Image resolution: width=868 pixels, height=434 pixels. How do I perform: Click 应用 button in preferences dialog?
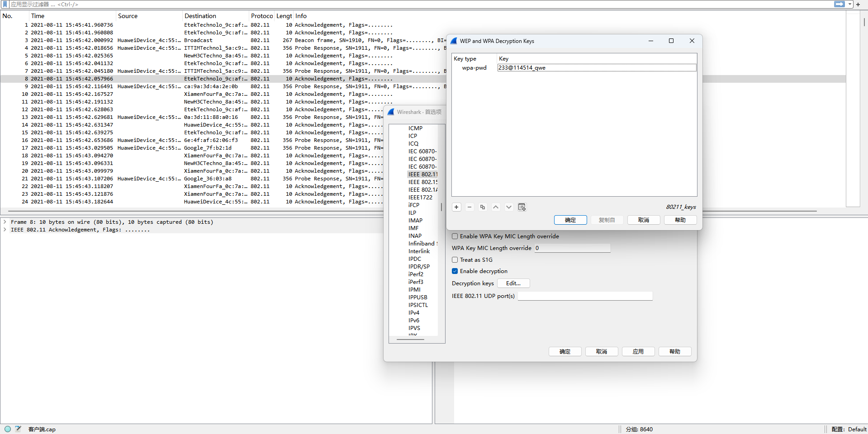(638, 352)
